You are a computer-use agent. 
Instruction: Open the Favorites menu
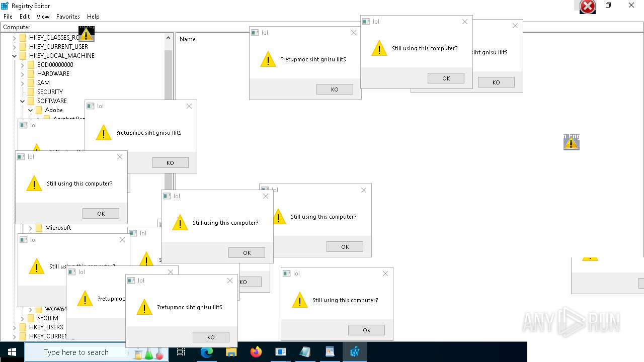68,17
